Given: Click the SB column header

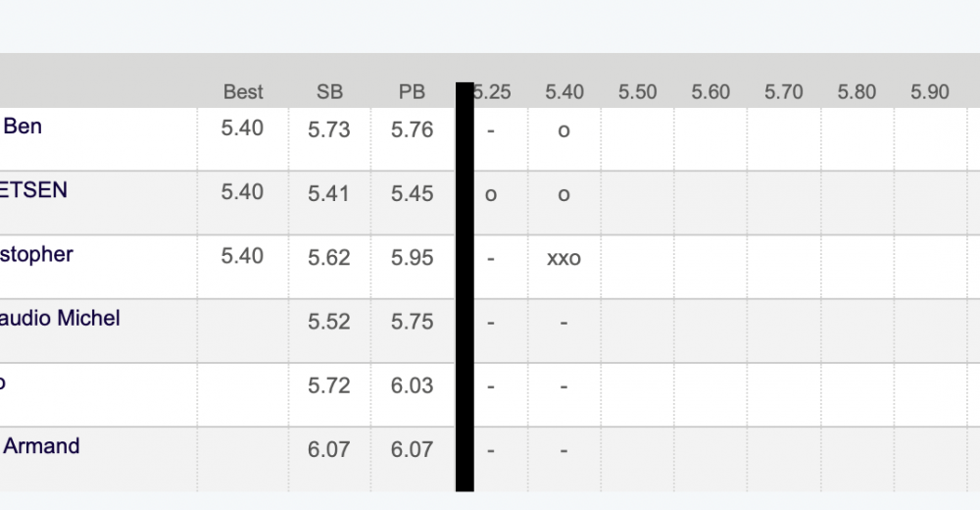Looking at the screenshot, I should click(329, 92).
